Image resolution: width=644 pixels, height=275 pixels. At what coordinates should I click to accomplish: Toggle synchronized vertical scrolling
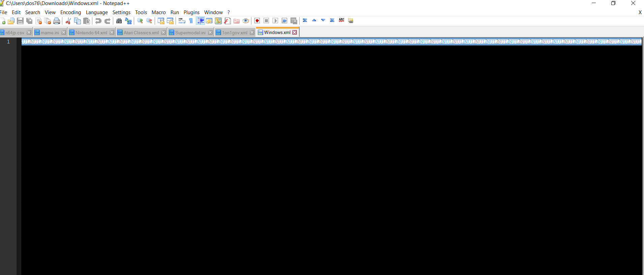point(161,21)
